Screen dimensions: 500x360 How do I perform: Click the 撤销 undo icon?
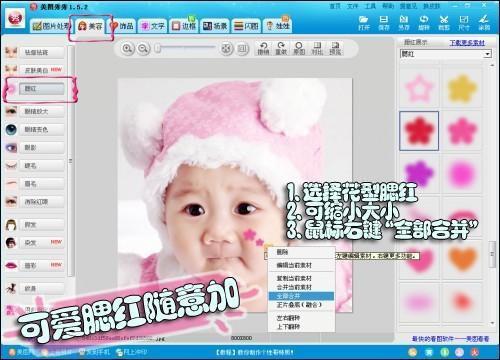263,49
